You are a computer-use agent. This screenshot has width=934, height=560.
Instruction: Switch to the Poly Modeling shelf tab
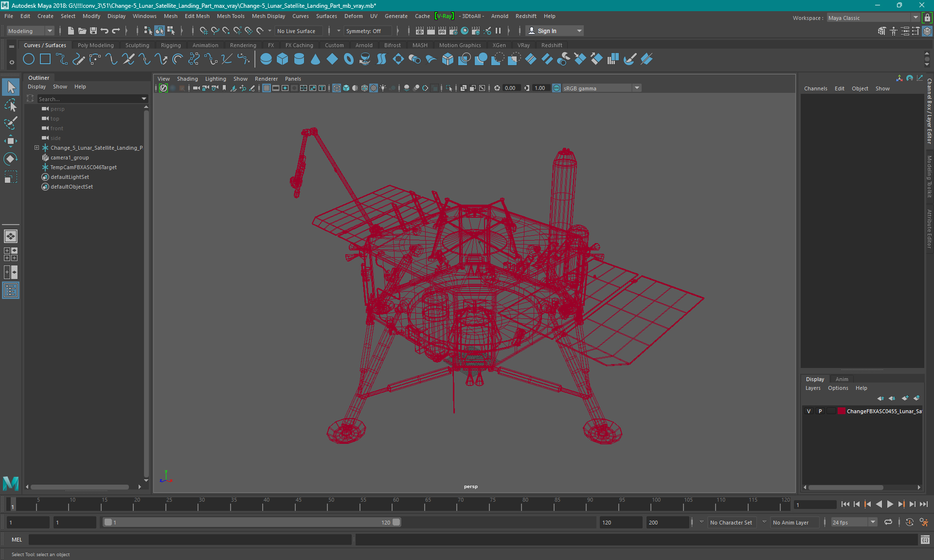tap(96, 45)
